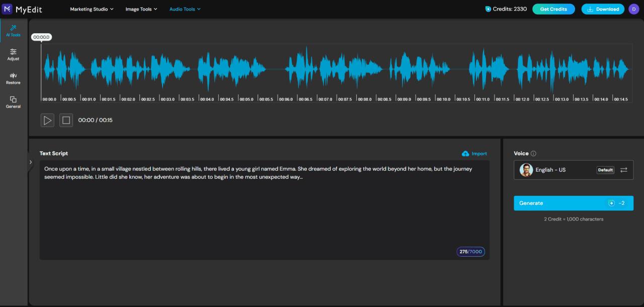The width and height of the screenshot is (644, 307).
Task: Open the Audio Tools menu
Action: [185, 9]
